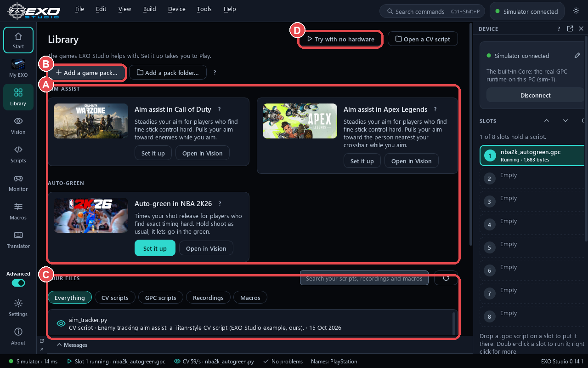Click the Warzone game thumbnail

91,121
